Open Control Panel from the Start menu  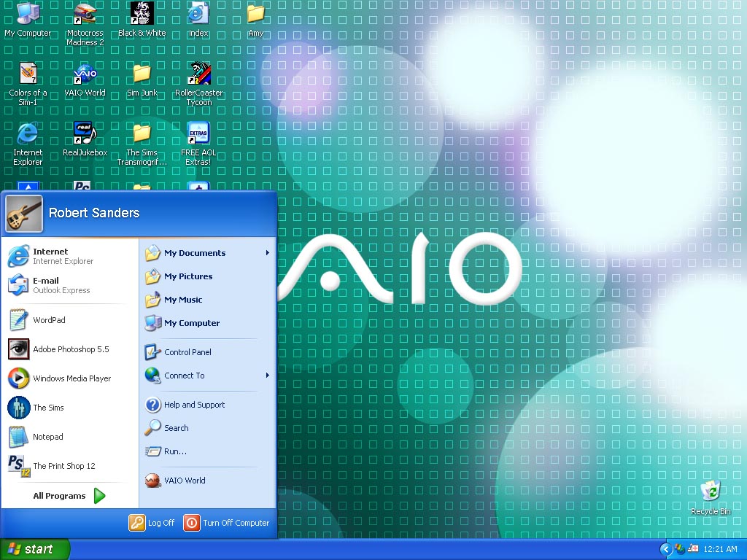[208, 352]
